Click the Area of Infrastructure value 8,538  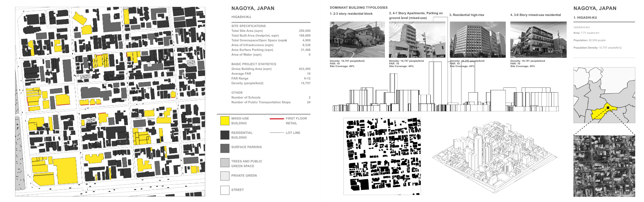[306, 45]
